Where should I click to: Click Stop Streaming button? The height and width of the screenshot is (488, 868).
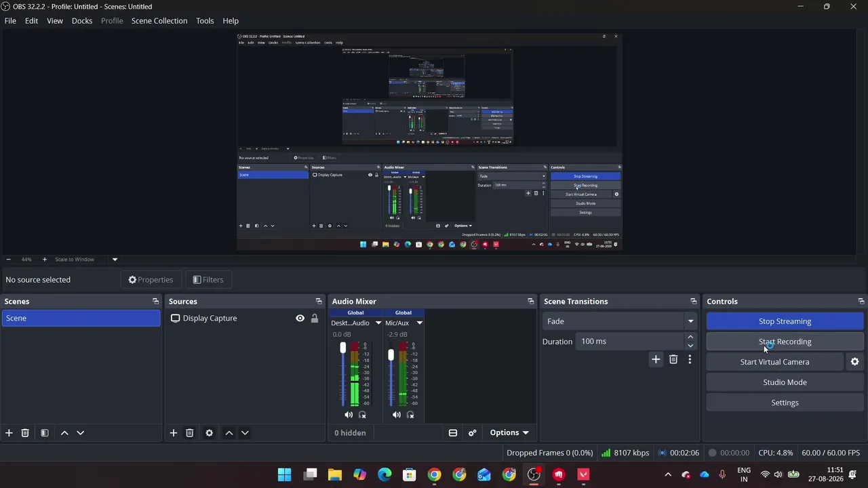(x=785, y=321)
